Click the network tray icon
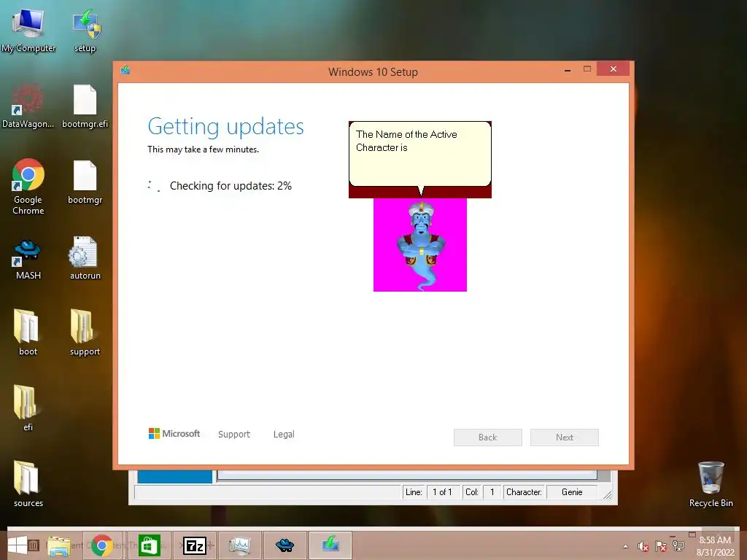This screenshot has height=560, width=747. (678, 546)
